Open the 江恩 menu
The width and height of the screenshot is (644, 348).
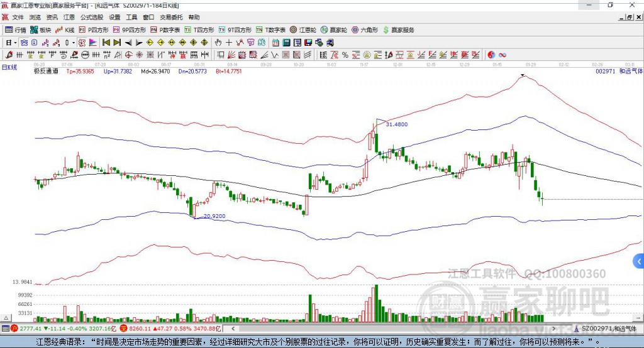[69, 17]
